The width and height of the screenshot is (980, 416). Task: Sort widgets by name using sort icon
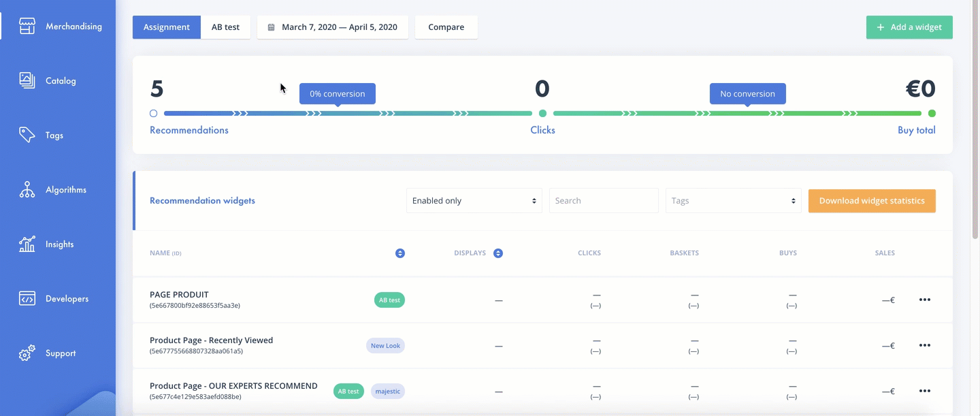click(x=400, y=253)
